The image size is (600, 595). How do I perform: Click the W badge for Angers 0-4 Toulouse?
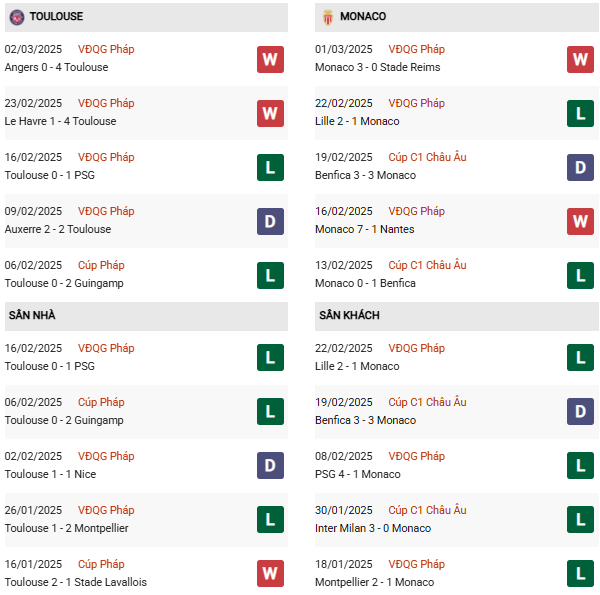pyautogui.click(x=270, y=59)
